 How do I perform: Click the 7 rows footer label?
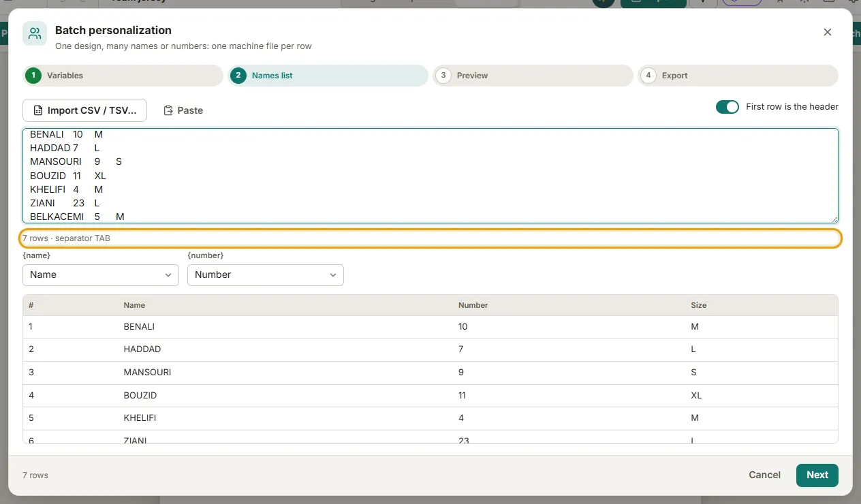pos(35,475)
